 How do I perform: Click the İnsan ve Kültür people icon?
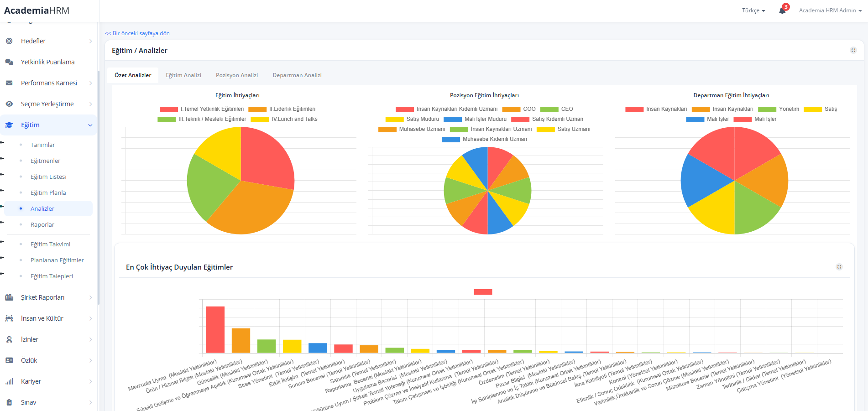tap(9, 318)
